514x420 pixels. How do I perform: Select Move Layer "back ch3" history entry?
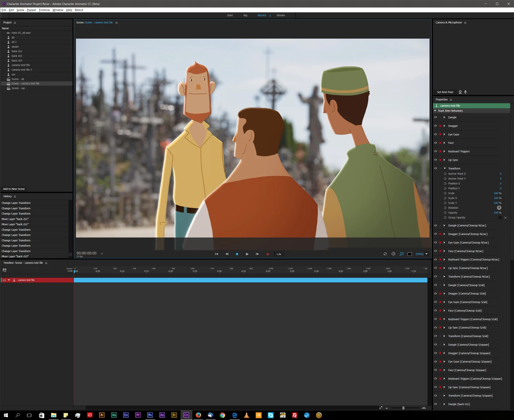pos(15,256)
